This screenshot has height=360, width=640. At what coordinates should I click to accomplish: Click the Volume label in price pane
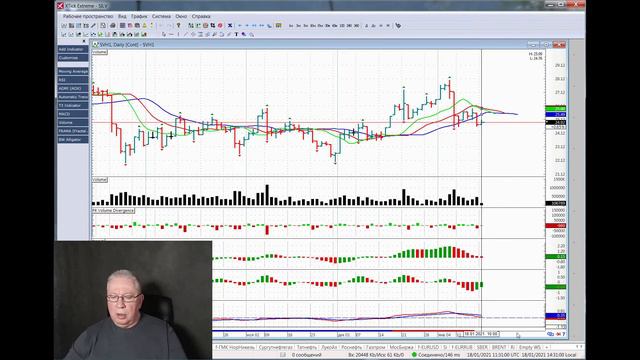pos(100,52)
